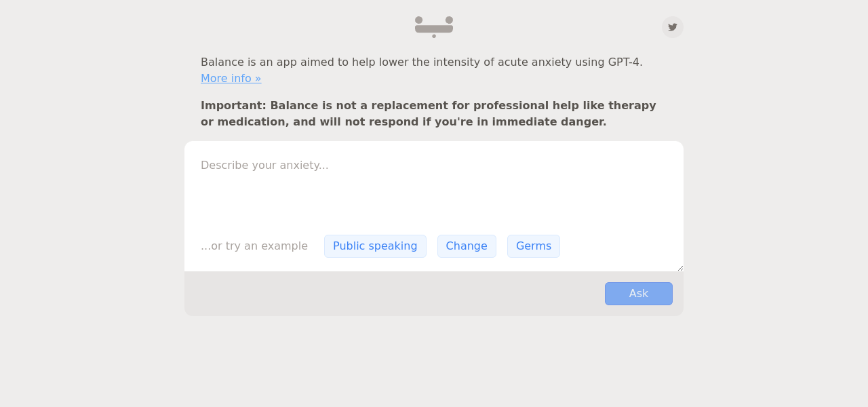Screen dimensions: 868x407
Task: Focus the Describe your anxiety placeholder text
Action: pos(264,166)
